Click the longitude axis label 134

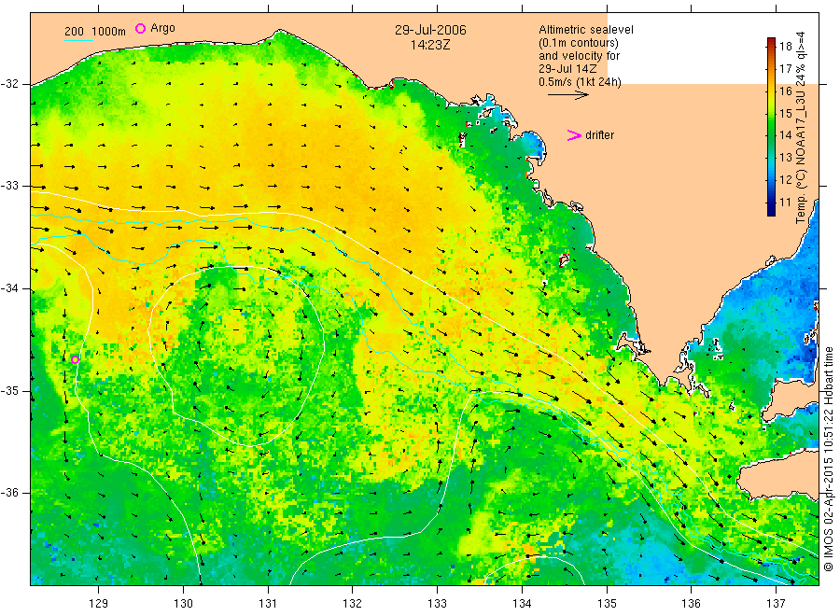pos(522,603)
